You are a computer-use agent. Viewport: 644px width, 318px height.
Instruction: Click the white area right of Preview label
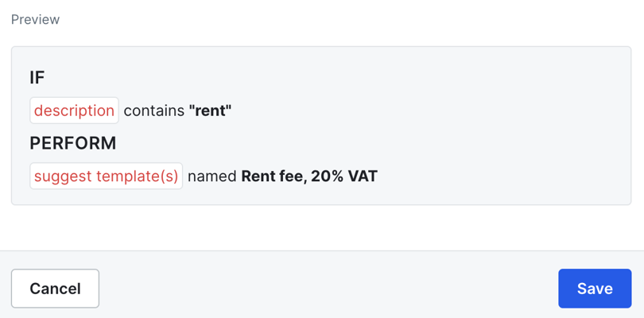(318, 19)
